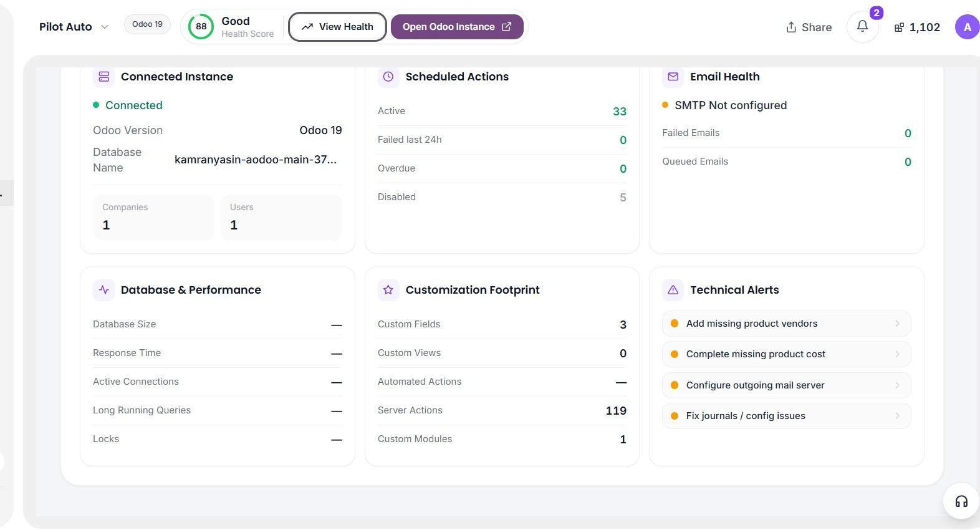
Task: Click the trend arrow icon in View Health
Action: [307, 27]
